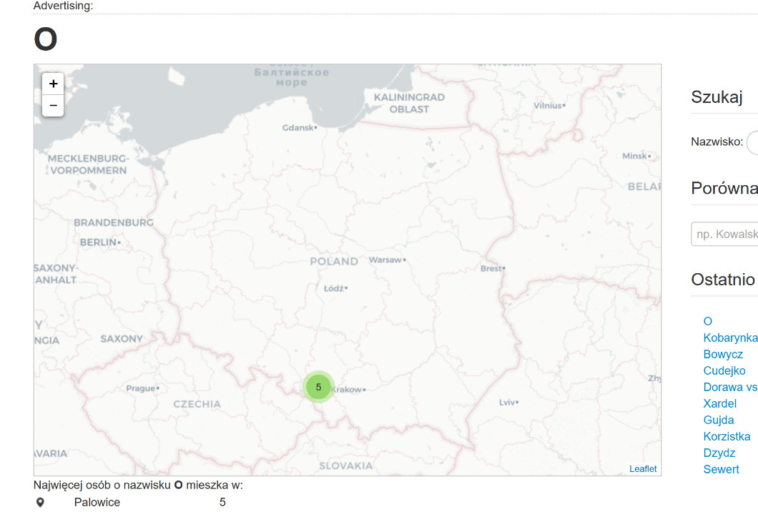
Task: Open the Bowycz surname link
Action: coord(723,355)
